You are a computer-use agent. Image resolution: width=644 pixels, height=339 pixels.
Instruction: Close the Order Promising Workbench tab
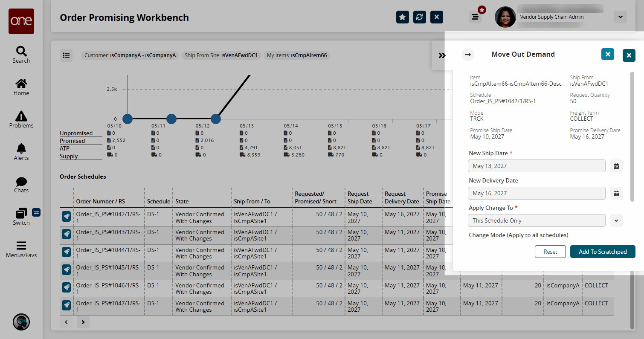[x=437, y=17]
